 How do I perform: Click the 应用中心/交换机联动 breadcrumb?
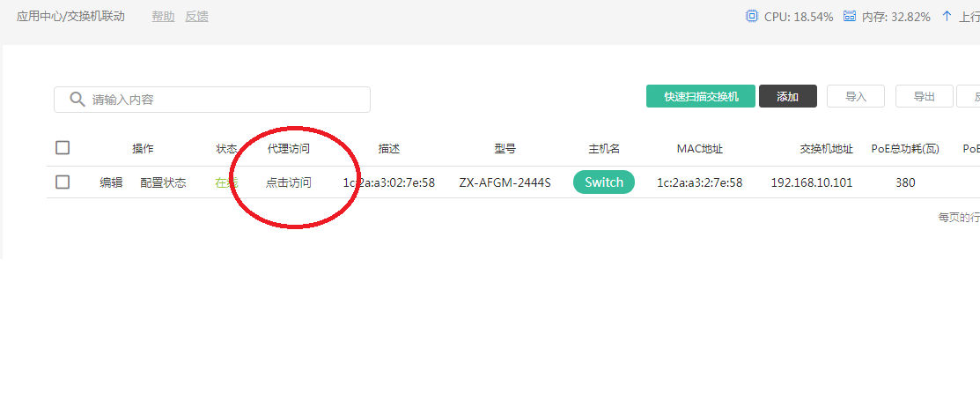pos(70,16)
